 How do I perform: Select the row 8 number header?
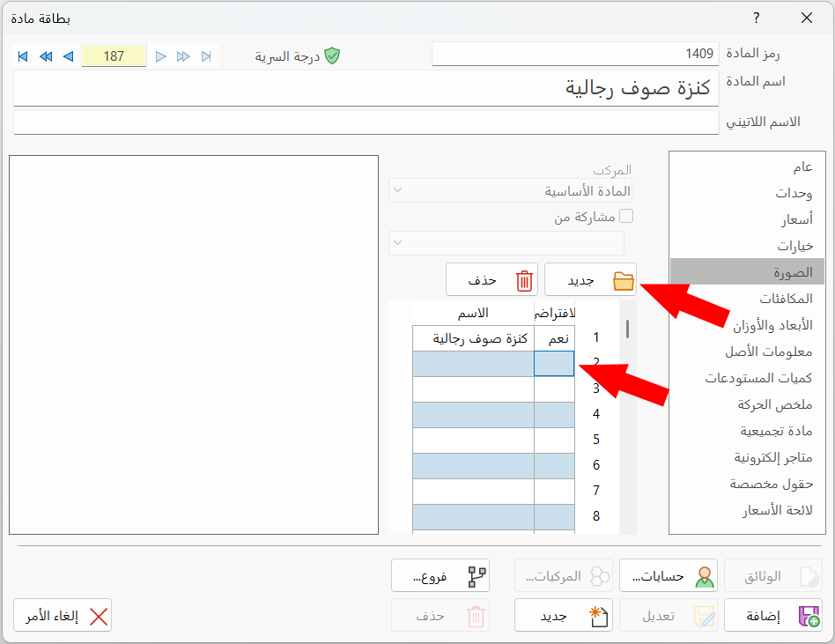(596, 516)
